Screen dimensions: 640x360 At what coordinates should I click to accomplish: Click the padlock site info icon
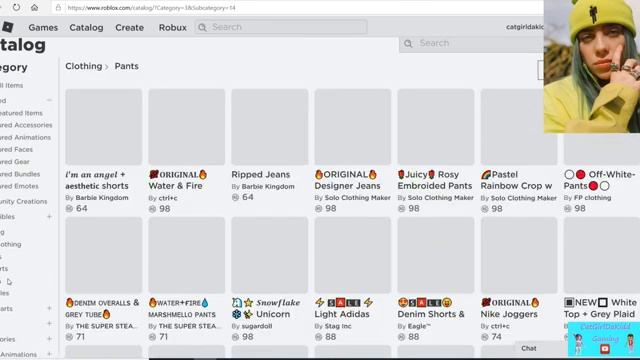[x=58, y=8]
